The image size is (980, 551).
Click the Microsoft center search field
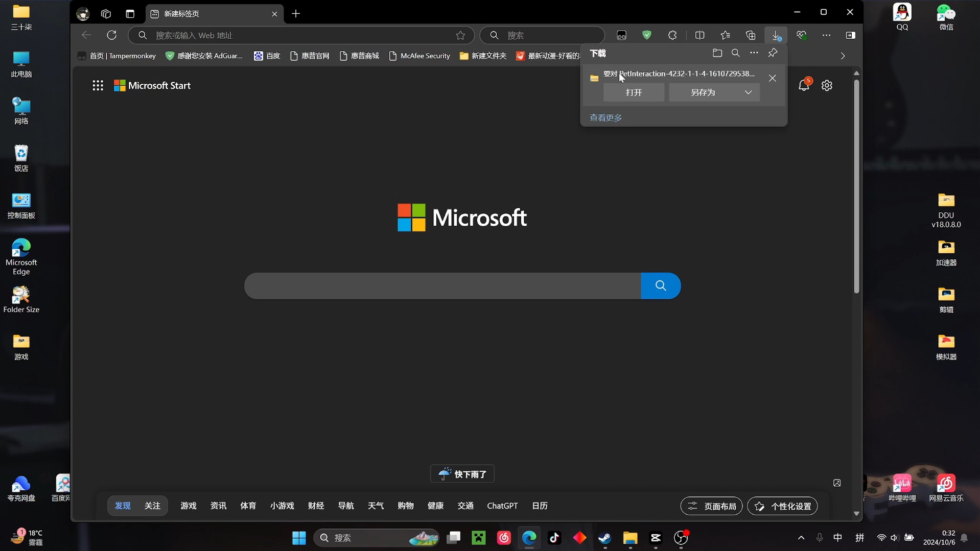click(x=442, y=285)
